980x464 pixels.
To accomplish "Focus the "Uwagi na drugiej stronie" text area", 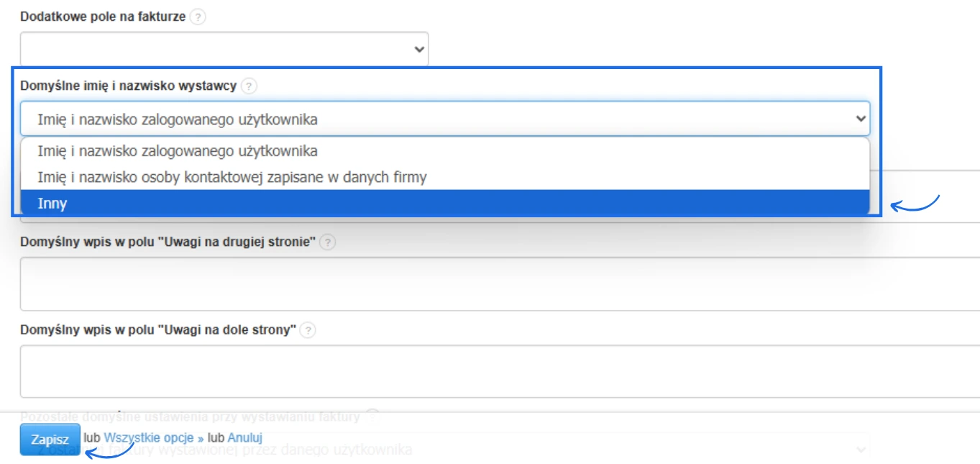I will [x=500, y=283].
